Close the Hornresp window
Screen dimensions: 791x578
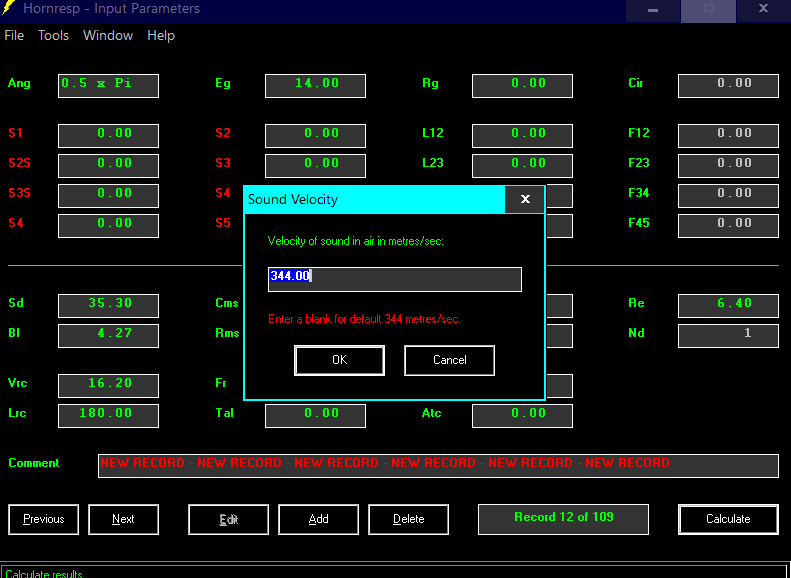click(763, 9)
